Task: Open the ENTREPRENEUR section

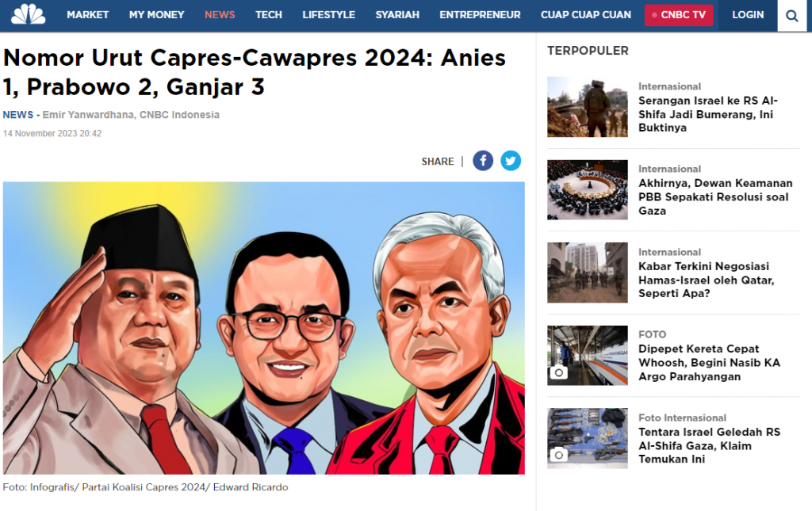Action: [x=480, y=15]
